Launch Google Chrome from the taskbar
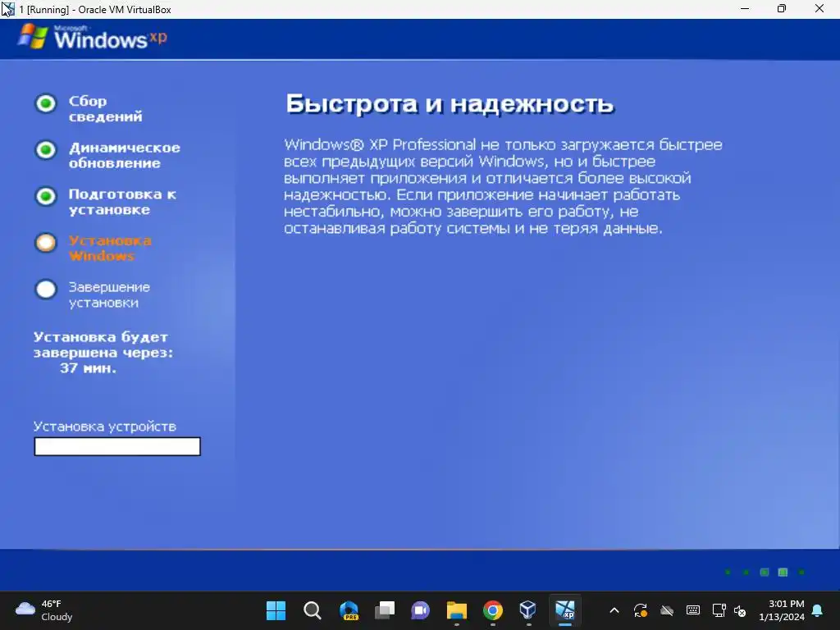Image resolution: width=840 pixels, height=630 pixels. (493, 610)
